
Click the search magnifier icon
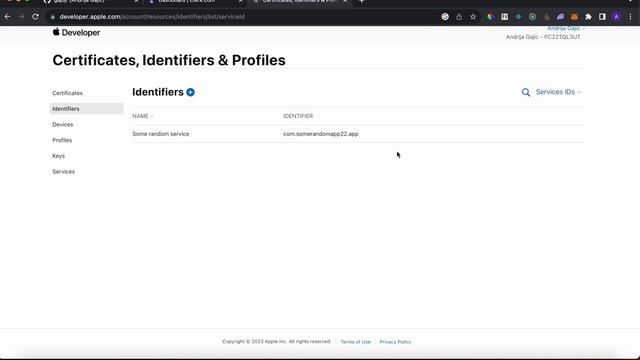(526, 92)
